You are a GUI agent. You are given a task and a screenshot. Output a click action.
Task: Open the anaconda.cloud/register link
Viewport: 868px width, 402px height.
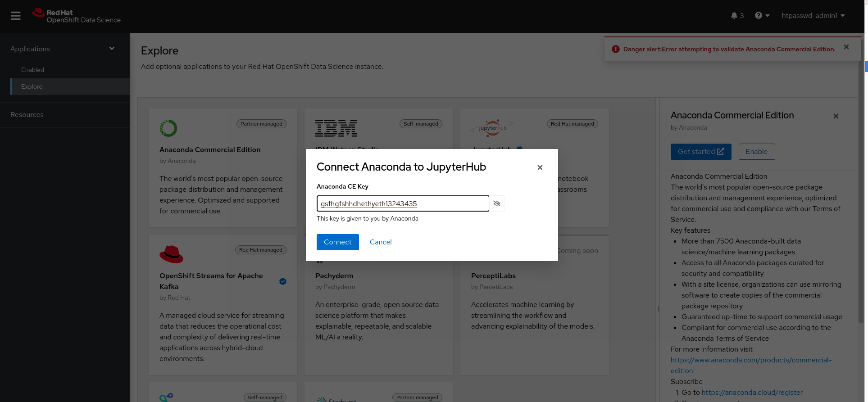coord(752,393)
